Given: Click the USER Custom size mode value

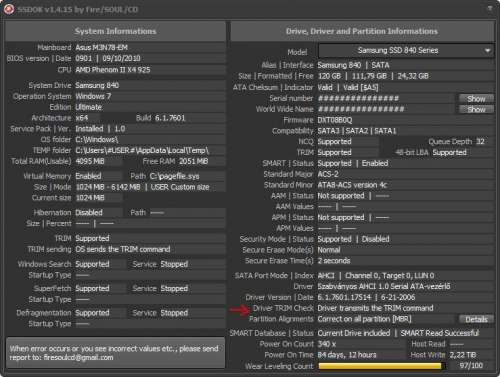Looking at the screenshot, I should (x=180, y=187).
